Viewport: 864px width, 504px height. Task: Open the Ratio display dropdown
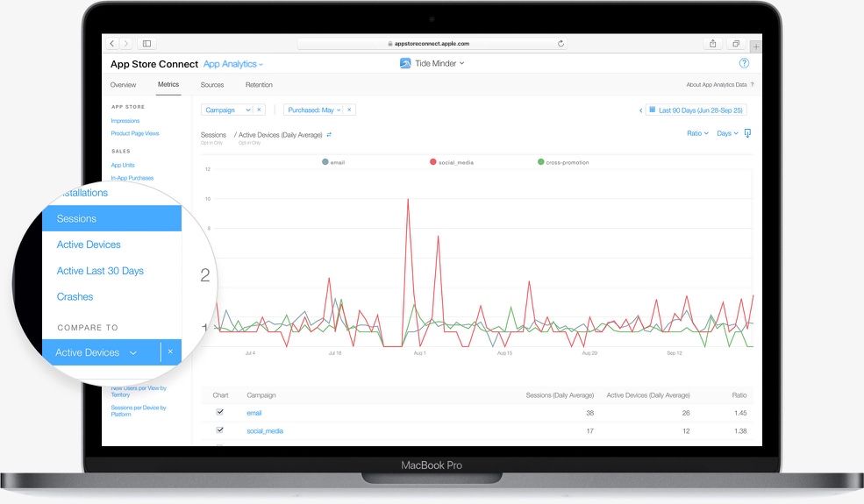tap(697, 133)
